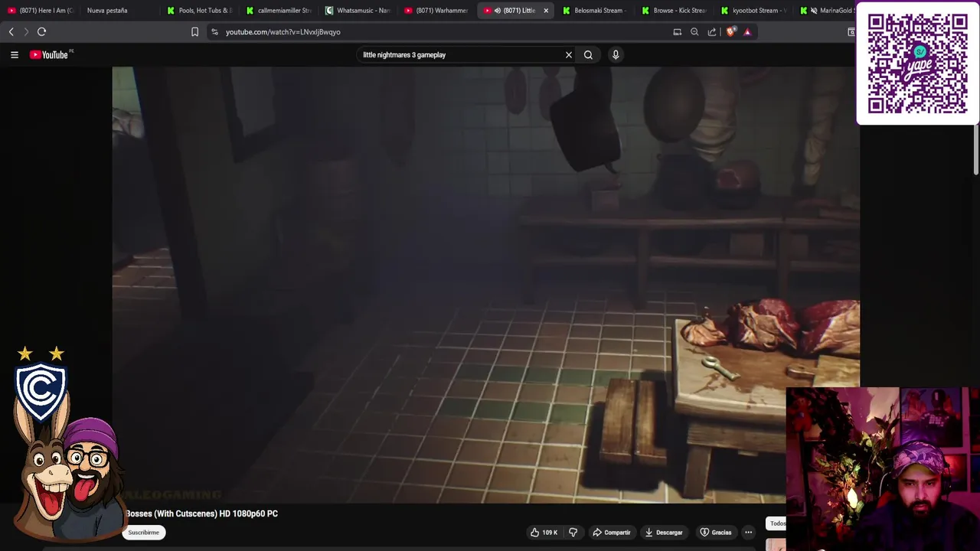Screen dimensions: 980x551
Task: Click the browser forward arrow
Action: click(26, 31)
